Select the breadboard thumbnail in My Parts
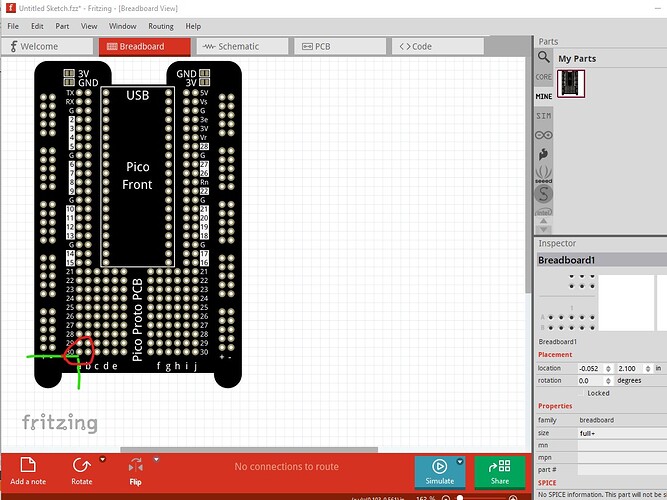 [x=571, y=84]
